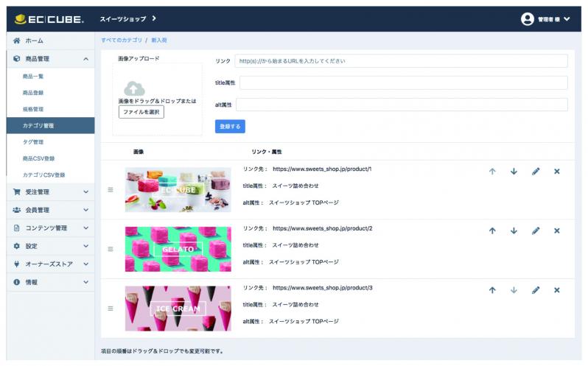Select タグ管理 in the sidebar
The height and width of the screenshot is (366, 588).
[x=33, y=141]
